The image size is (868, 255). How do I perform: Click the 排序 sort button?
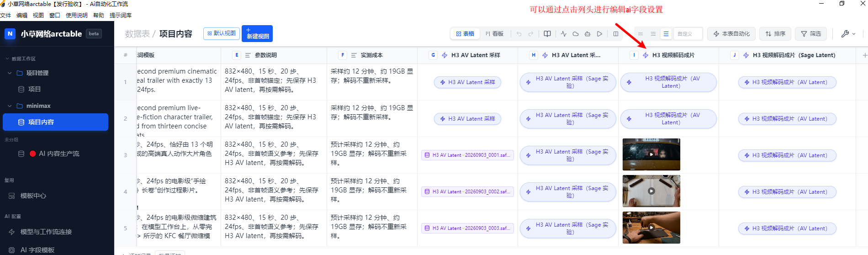coord(775,34)
